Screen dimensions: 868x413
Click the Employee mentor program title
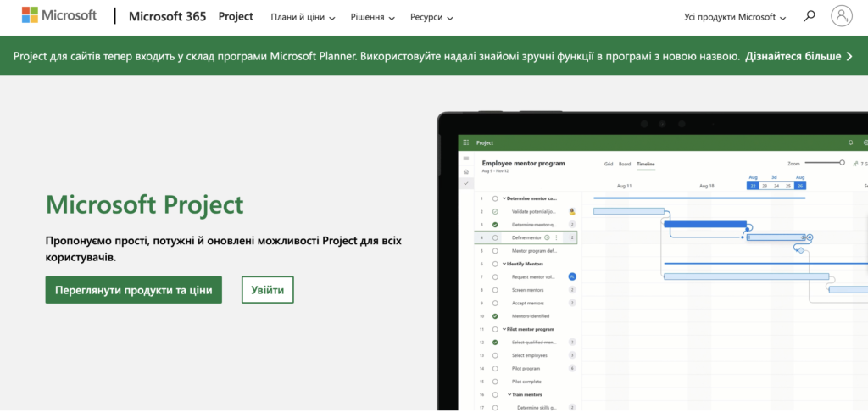(x=524, y=164)
